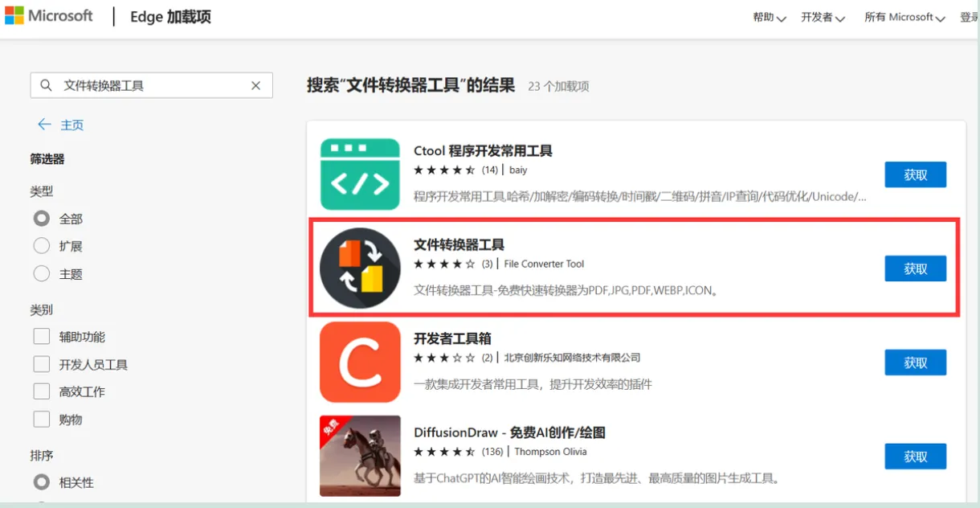
Task: Expand the 所有 Microsoft dropdown
Action: tap(904, 17)
